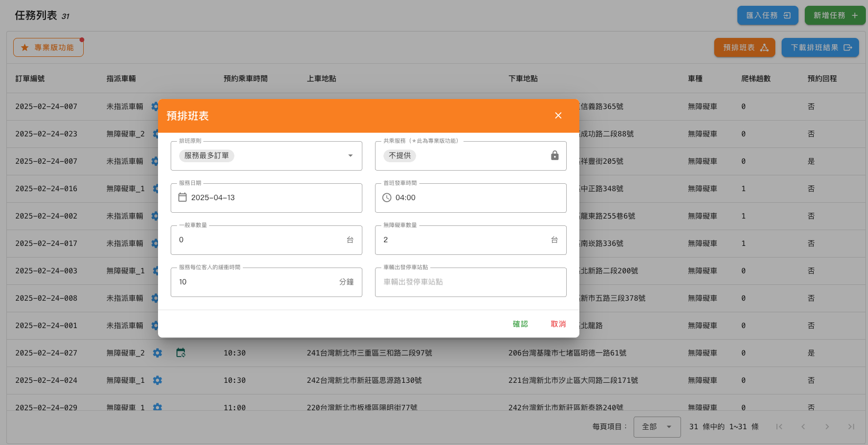The width and height of the screenshot is (868, 445).
Task: Click pickup address 241台灣新北市三重區三和路二段97號
Action: click(x=369, y=353)
